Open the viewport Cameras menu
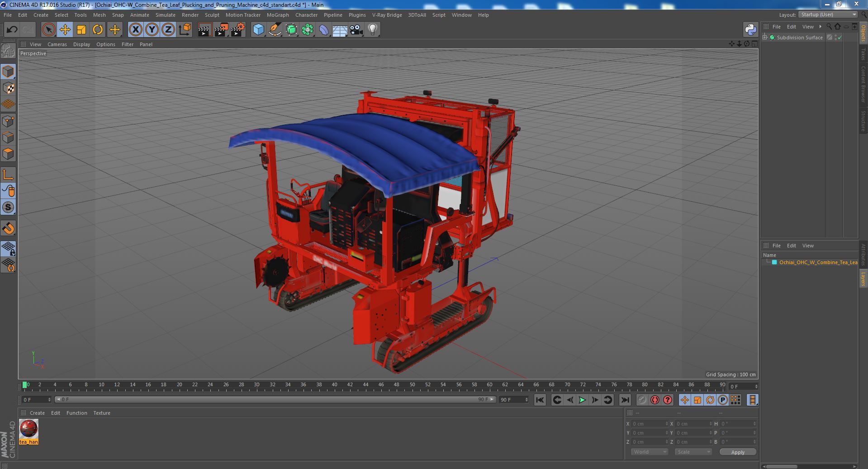 [x=57, y=44]
